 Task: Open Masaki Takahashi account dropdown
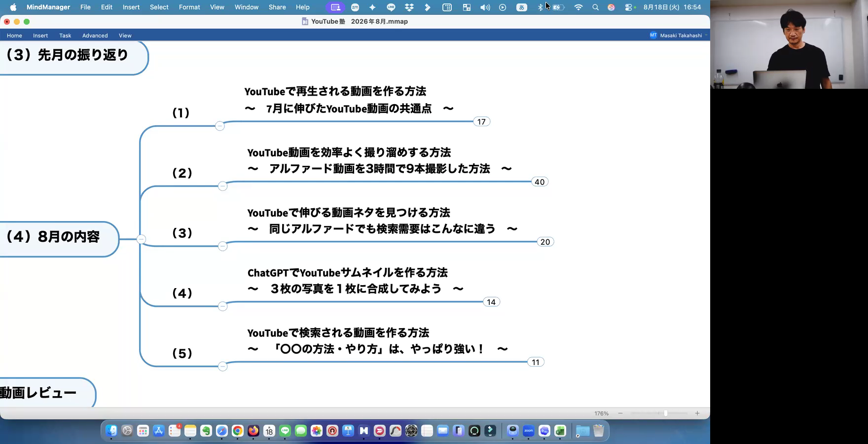point(679,35)
